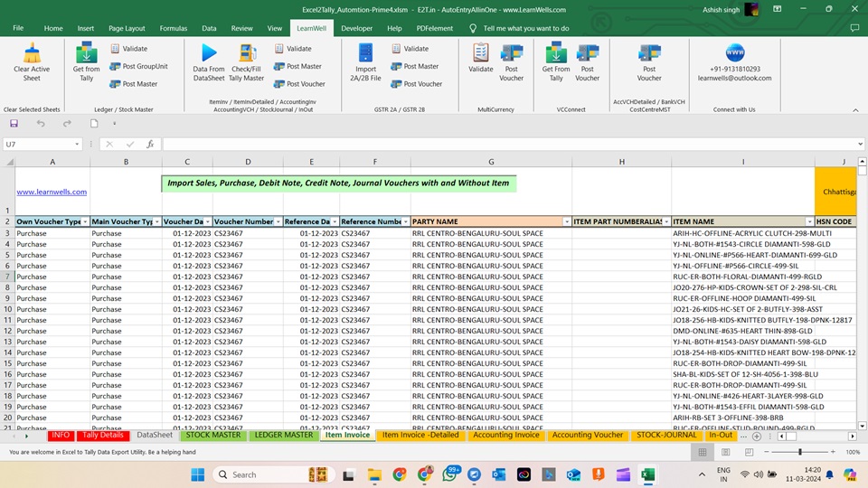Open the www.learnwells.com hyperlink in cell A1
868x488 pixels.
(52, 192)
